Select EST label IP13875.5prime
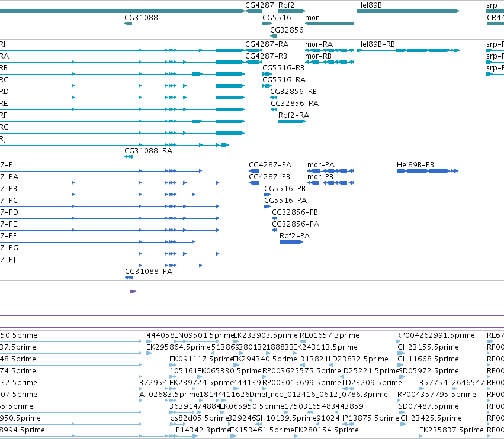The height and width of the screenshot is (439, 504). click(x=370, y=418)
